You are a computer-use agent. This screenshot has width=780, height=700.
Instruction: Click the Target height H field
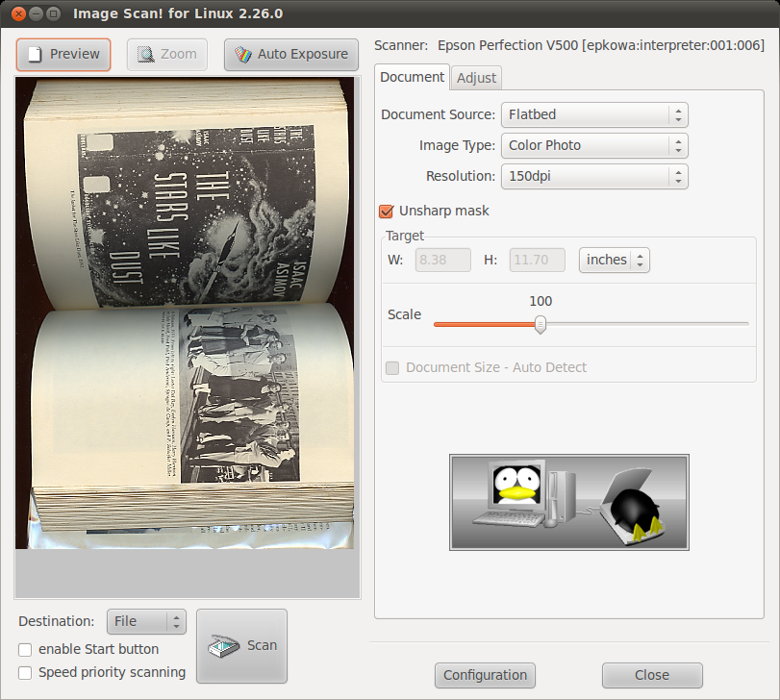(x=538, y=260)
